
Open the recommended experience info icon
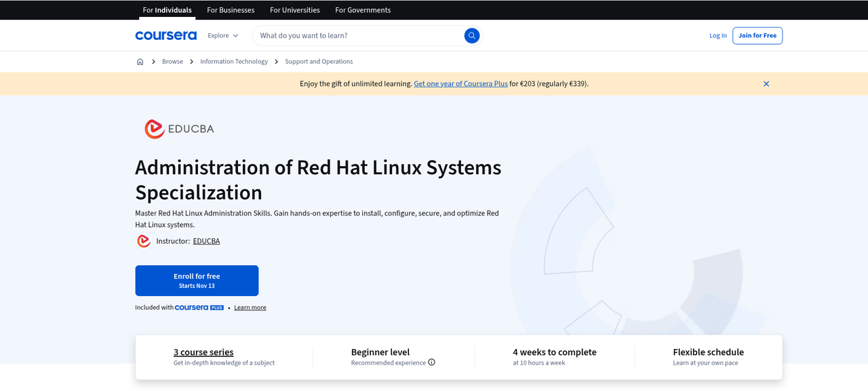click(x=431, y=363)
